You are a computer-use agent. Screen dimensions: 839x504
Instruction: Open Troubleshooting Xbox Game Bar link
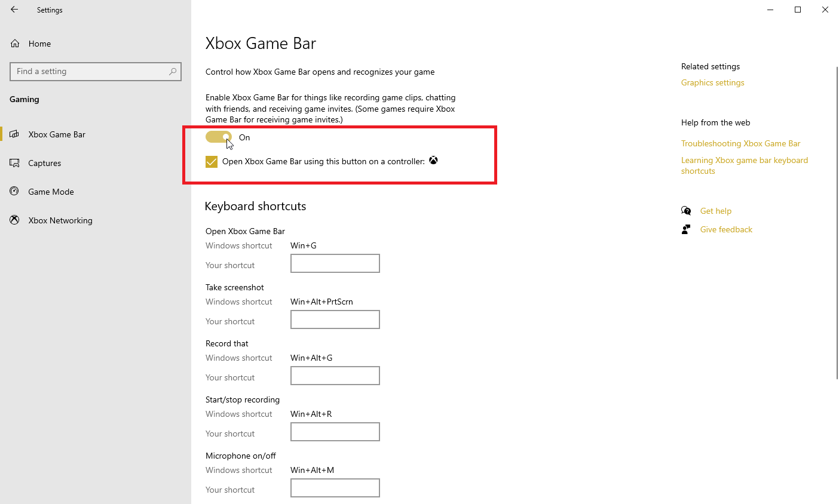(740, 143)
